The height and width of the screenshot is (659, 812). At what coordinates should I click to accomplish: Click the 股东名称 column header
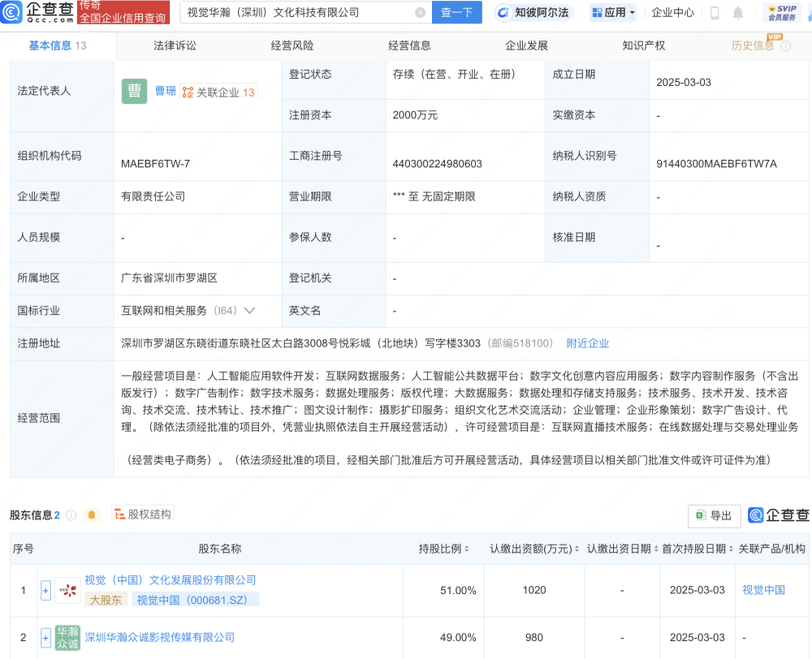pos(220,549)
